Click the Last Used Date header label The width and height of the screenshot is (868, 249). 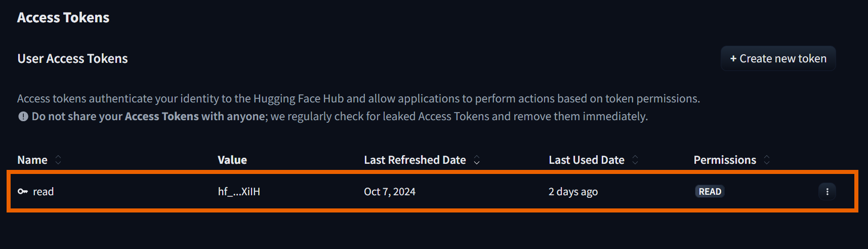click(587, 160)
